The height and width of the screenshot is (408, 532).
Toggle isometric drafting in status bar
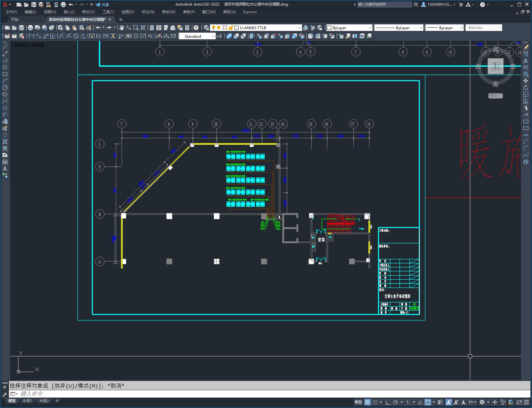408,402
